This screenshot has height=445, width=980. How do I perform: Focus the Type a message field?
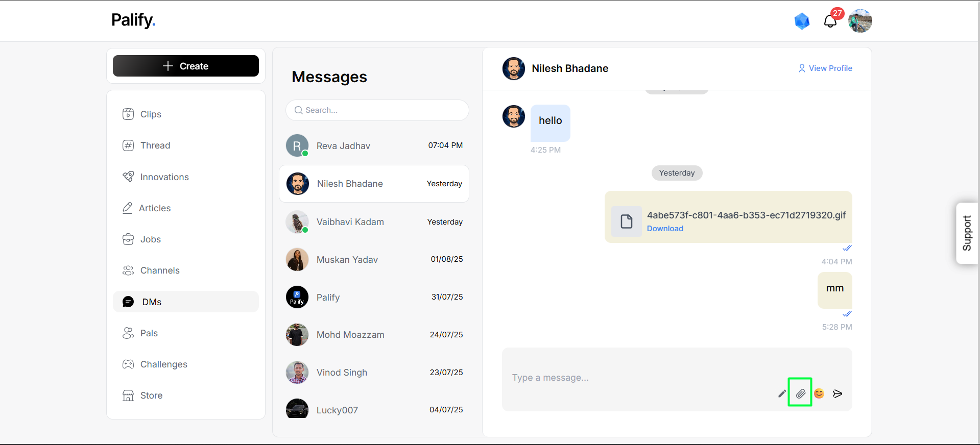(677, 379)
